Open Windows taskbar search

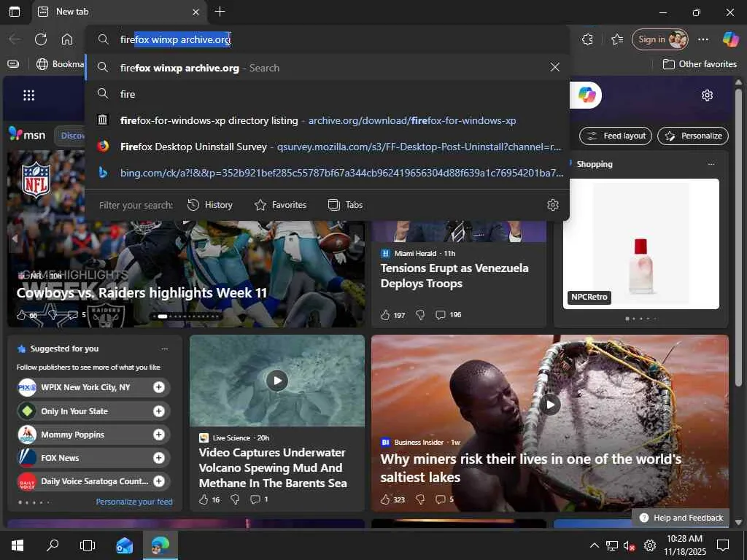(53, 545)
